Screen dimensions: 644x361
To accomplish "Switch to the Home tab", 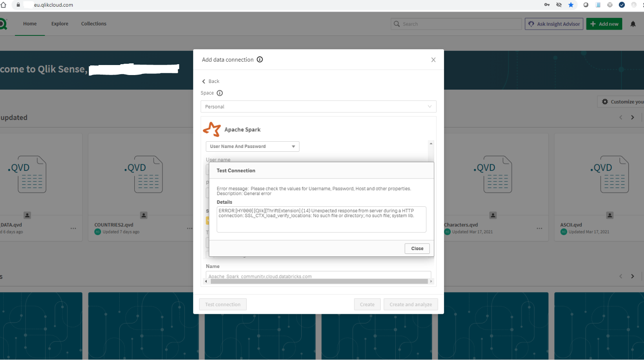I will [x=30, y=24].
